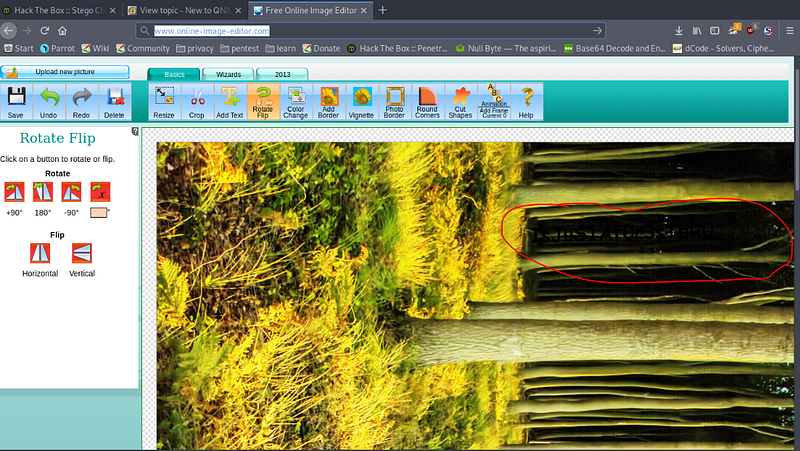Select the Round Corners tool
The width and height of the screenshot is (800, 451).
point(427,102)
